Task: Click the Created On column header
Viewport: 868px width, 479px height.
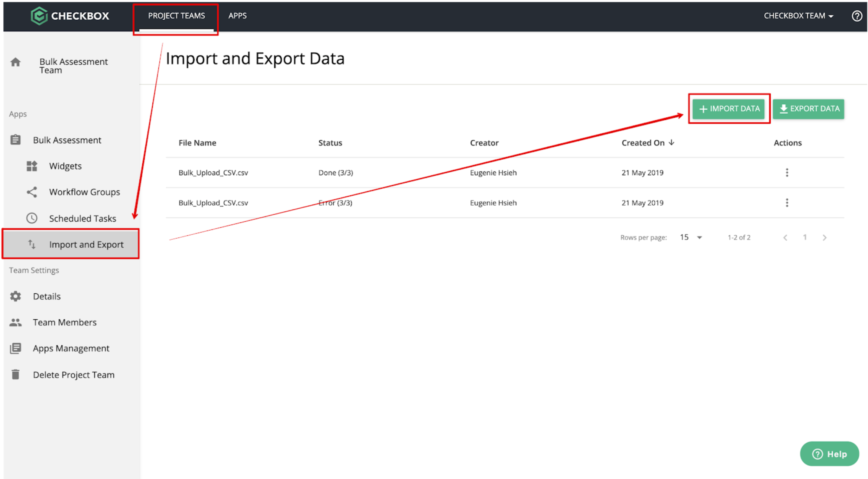Action: 643,143
